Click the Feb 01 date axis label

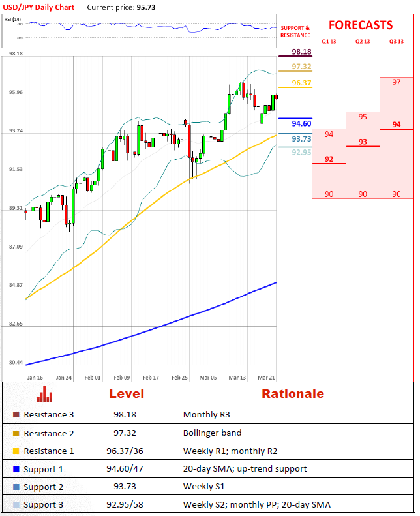pyautogui.click(x=93, y=378)
